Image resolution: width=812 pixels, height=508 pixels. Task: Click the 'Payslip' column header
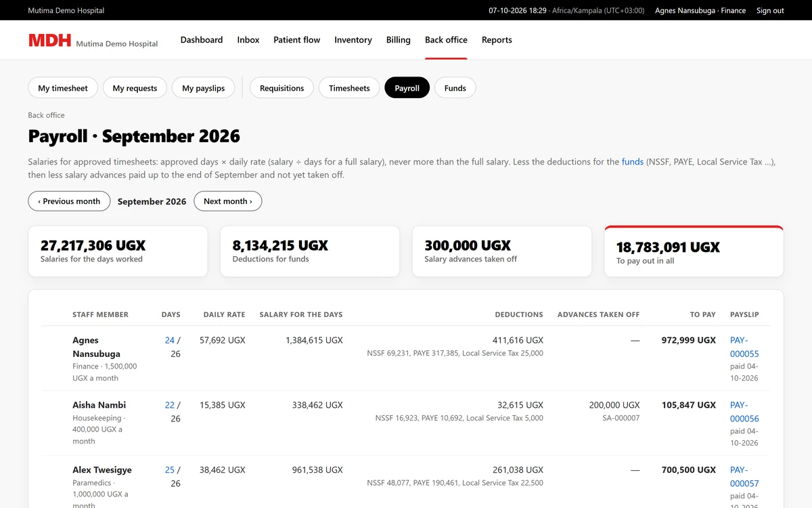point(744,314)
